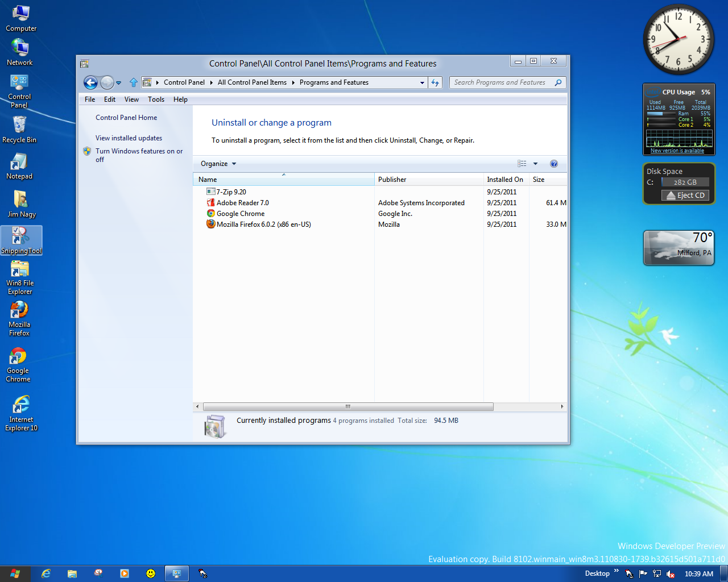Click the smiley face taskbar icon
Viewport: 728px width, 582px height.
point(151,573)
